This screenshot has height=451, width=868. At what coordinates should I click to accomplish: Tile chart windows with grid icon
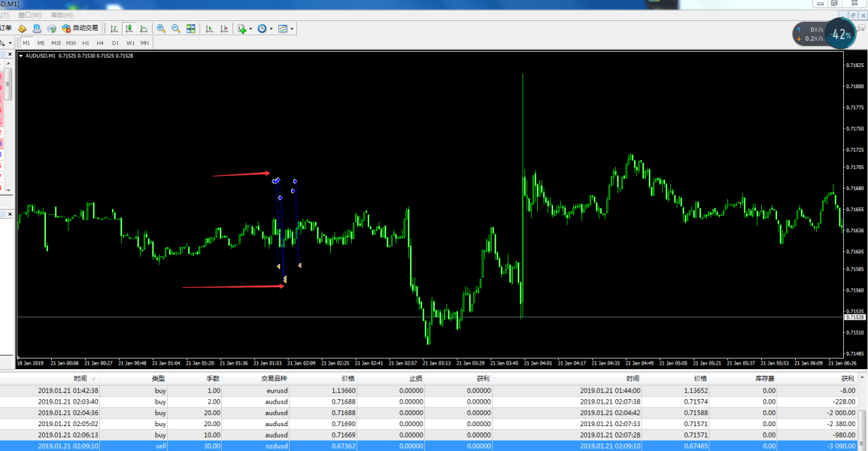191,29
